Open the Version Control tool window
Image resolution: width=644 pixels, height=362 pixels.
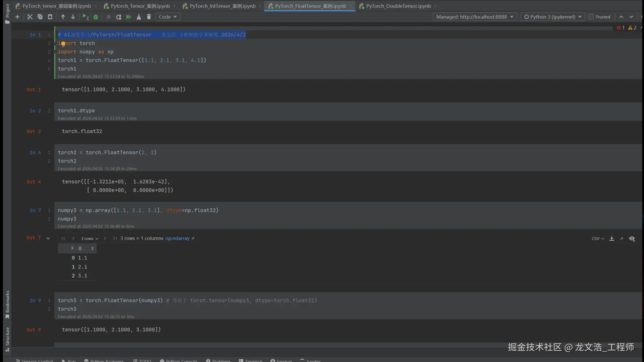[35, 360]
